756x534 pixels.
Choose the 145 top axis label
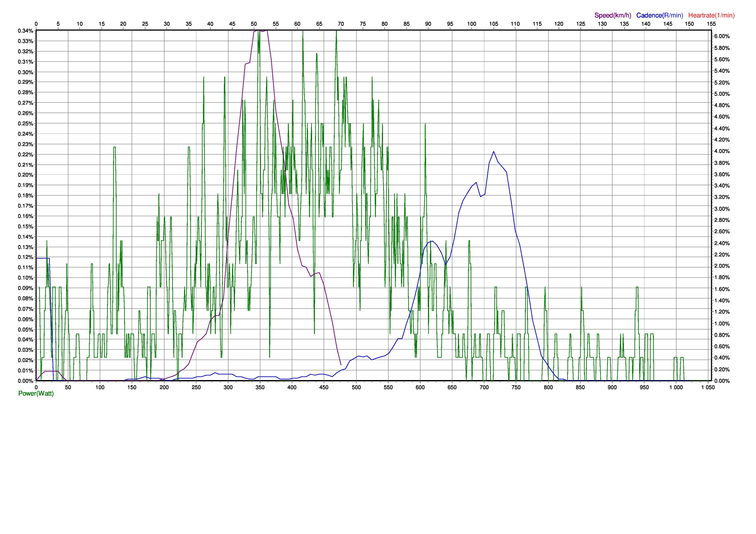668,24
